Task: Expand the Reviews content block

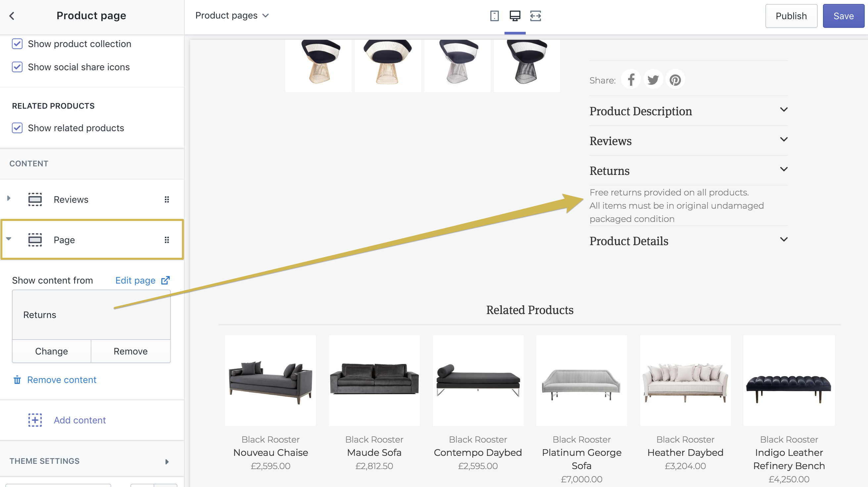Action: (9, 199)
